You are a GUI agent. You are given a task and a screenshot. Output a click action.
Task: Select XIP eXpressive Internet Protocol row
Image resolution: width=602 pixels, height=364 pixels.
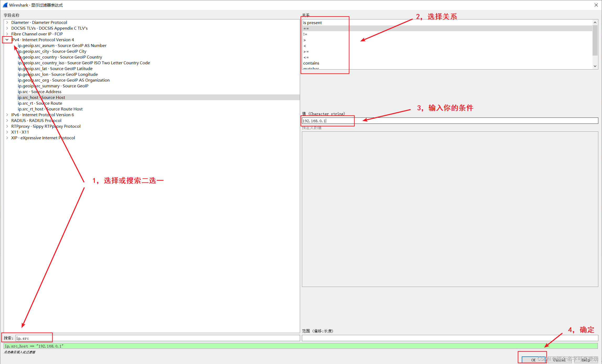155,138
